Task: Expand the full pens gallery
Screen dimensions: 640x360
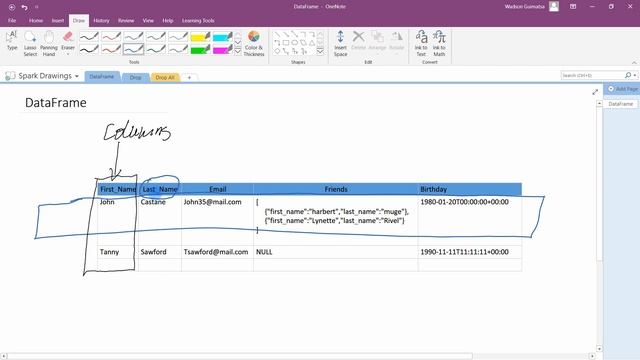Action: (x=238, y=51)
